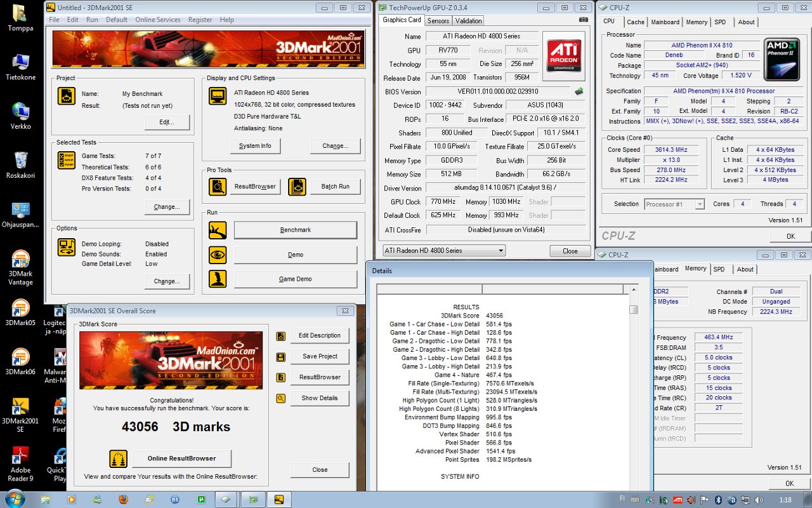This screenshot has width=812, height=508.
Task: Click the Save Project floppy icon
Action: [x=281, y=357]
